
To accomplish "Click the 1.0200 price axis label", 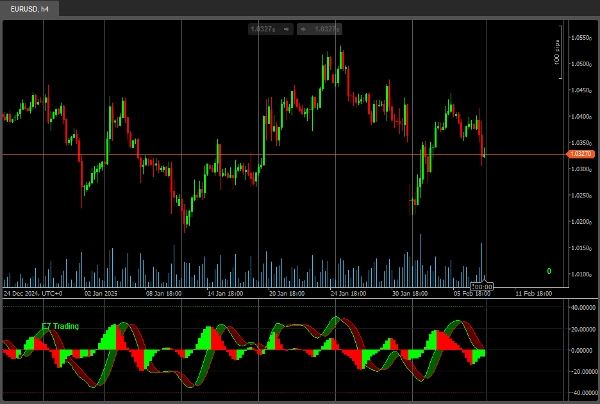I will pyautogui.click(x=581, y=222).
